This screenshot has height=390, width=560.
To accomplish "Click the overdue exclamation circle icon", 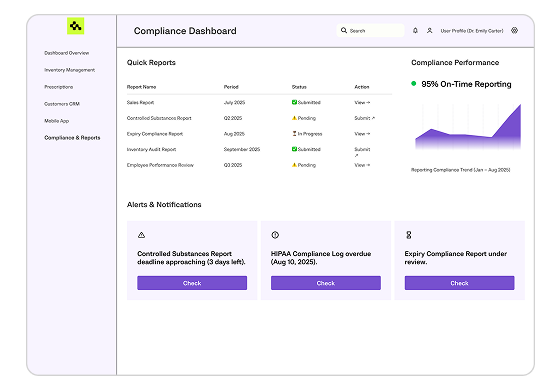I will click(x=275, y=235).
